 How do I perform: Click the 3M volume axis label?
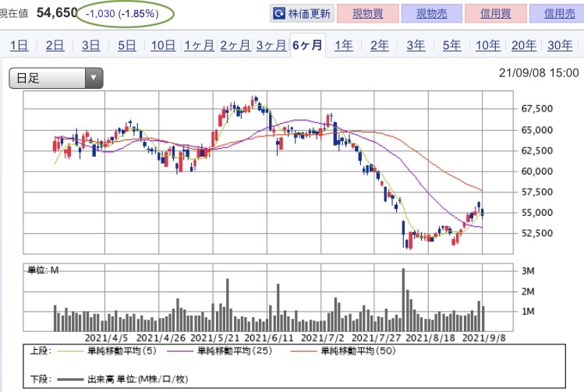click(528, 271)
